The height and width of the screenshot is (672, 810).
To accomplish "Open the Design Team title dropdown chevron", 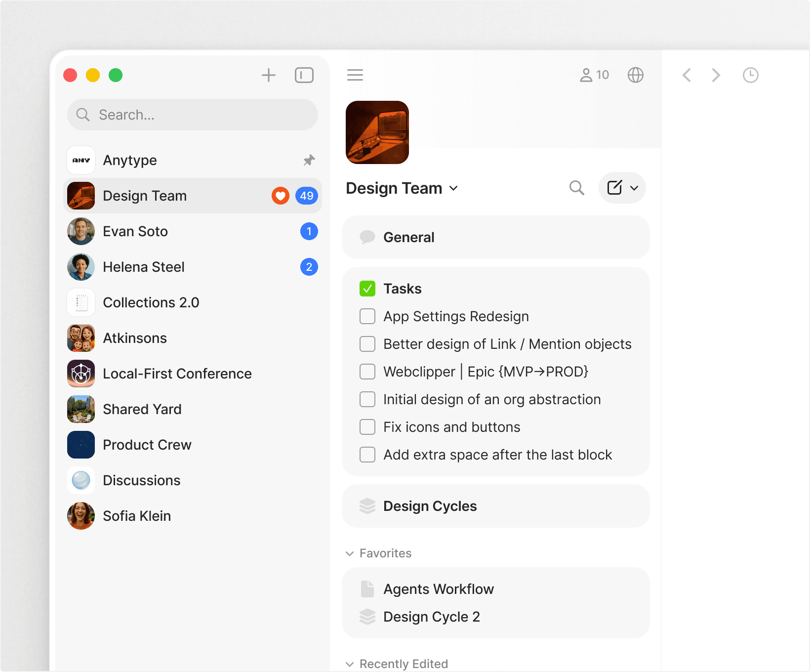I will tap(453, 188).
